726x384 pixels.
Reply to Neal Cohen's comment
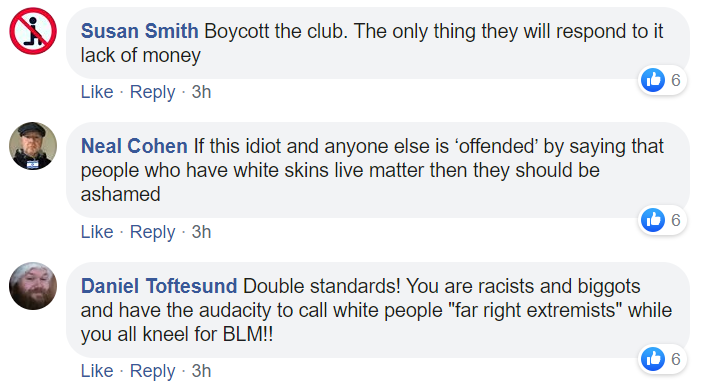pyautogui.click(x=152, y=232)
